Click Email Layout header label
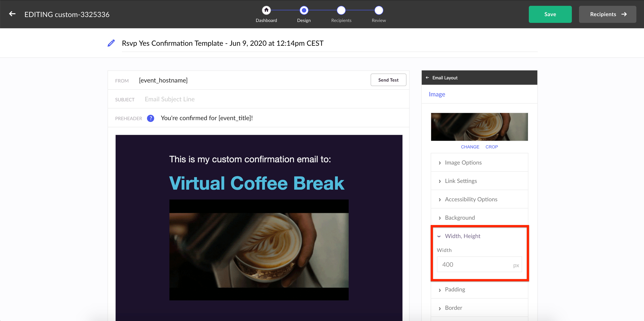This screenshot has height=321, width=644. pos(445,78)
